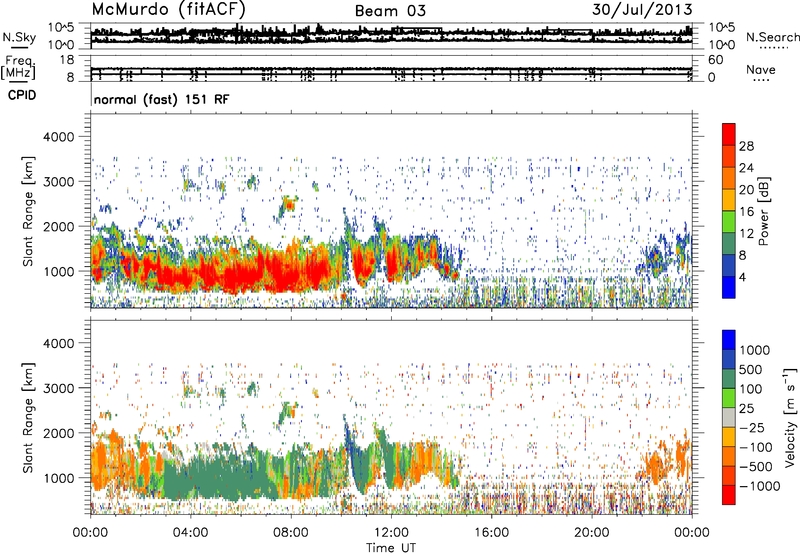Pick the dark green 8–12 dB Power segment
The image size is (800, 554).
pos(729,244)
